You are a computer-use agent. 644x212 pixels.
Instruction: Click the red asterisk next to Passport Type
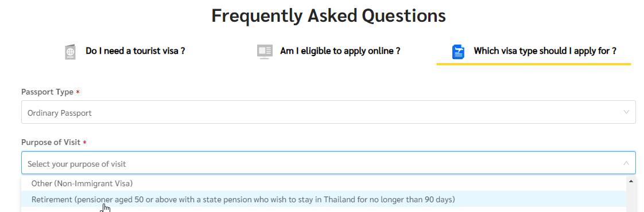(x=78, y=92)
